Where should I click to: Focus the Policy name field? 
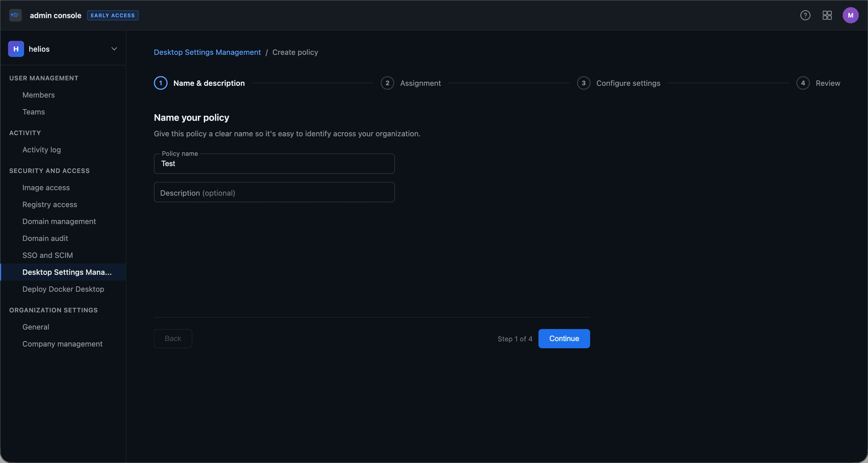click(x=274, y=164)
